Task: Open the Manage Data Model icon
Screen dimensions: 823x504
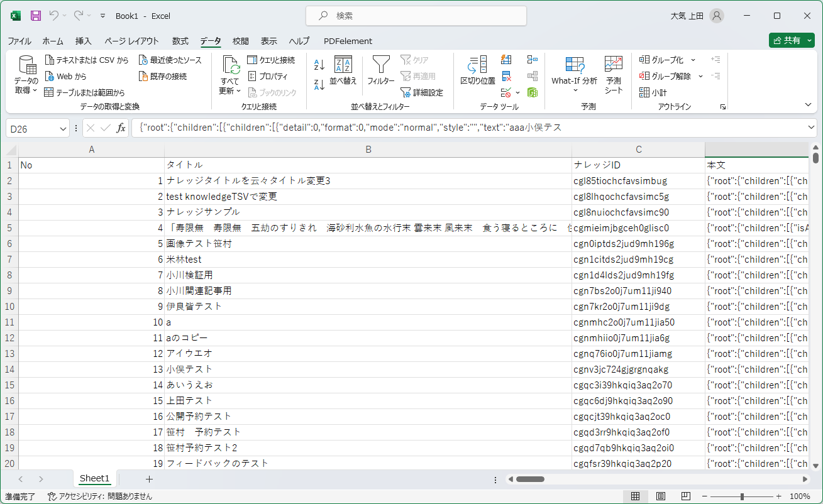Action: (x=533, y=92)
